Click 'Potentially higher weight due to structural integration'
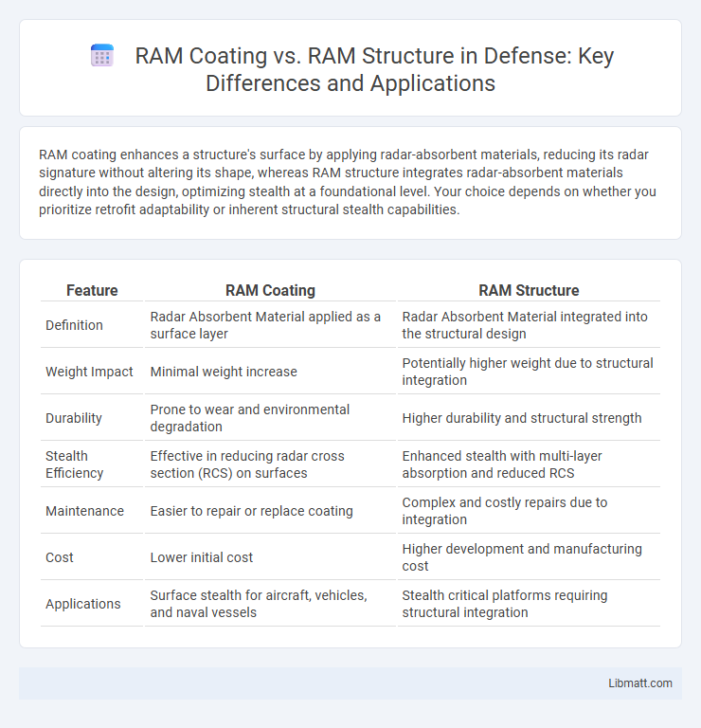Image resolution: width=701 pixels, height=728 pixels. pos(528,372)
